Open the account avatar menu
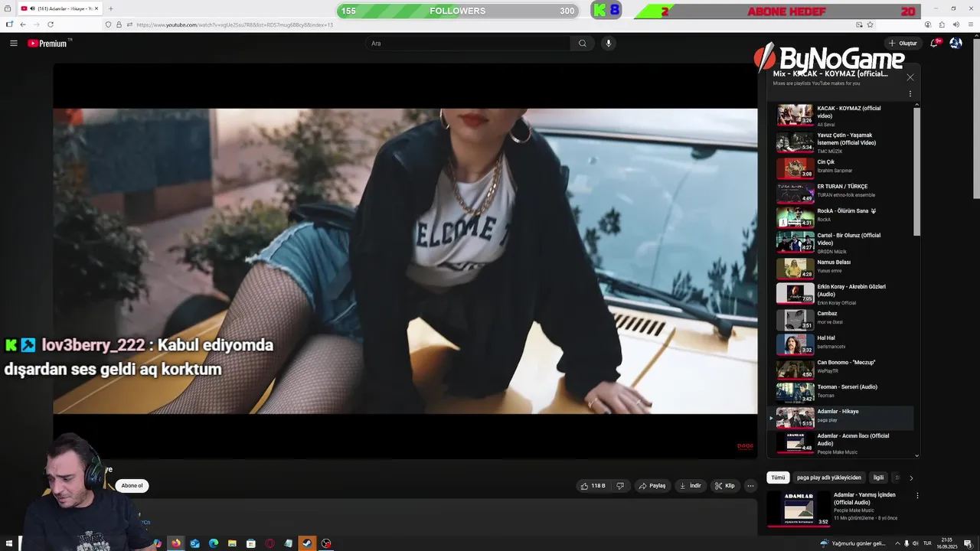Screen dimensions: 980x551 [955, 44]
